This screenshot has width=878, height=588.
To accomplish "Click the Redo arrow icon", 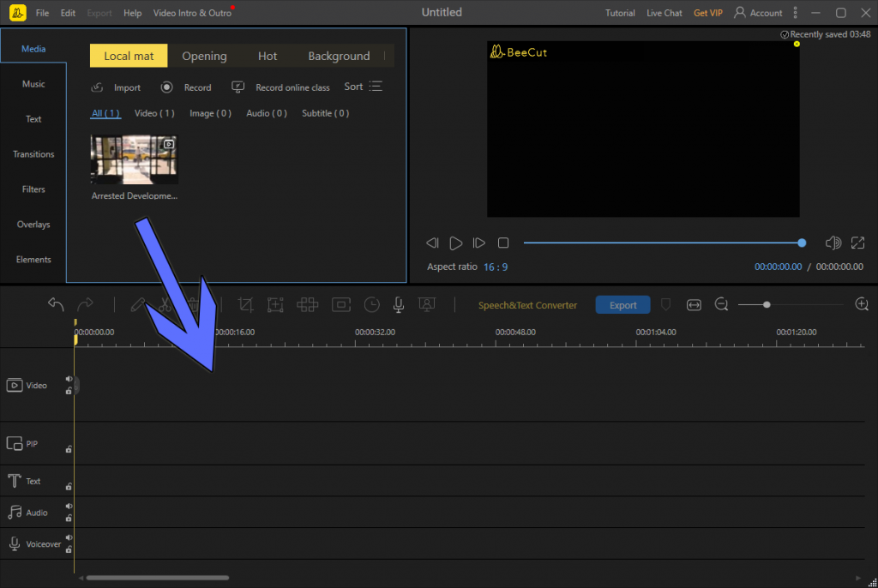I will pyautogui.click(x=85, y=304).
